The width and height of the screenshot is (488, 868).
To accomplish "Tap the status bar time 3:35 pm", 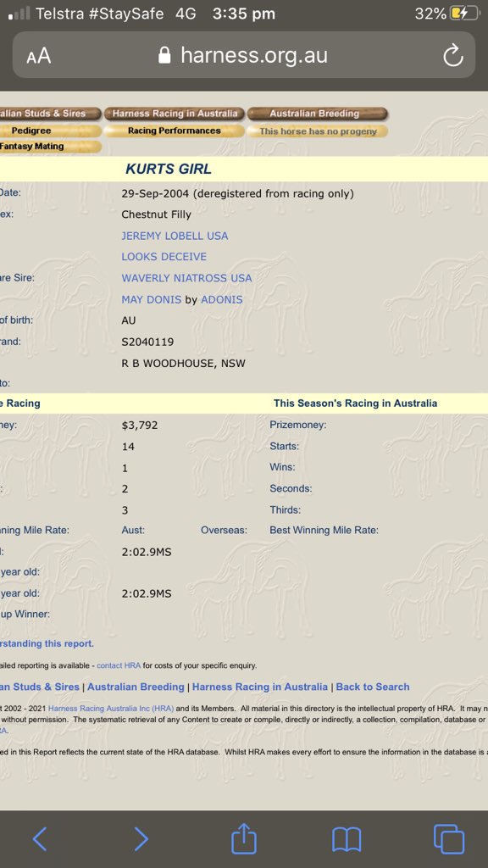I will point(244,14).
